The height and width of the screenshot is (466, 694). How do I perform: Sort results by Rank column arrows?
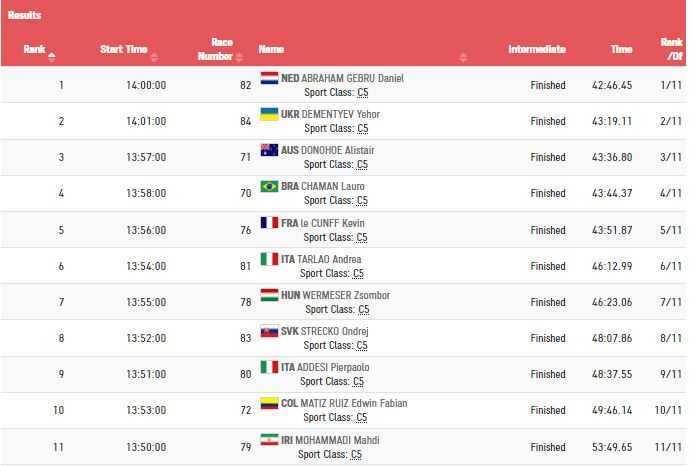tap(52, 56)
